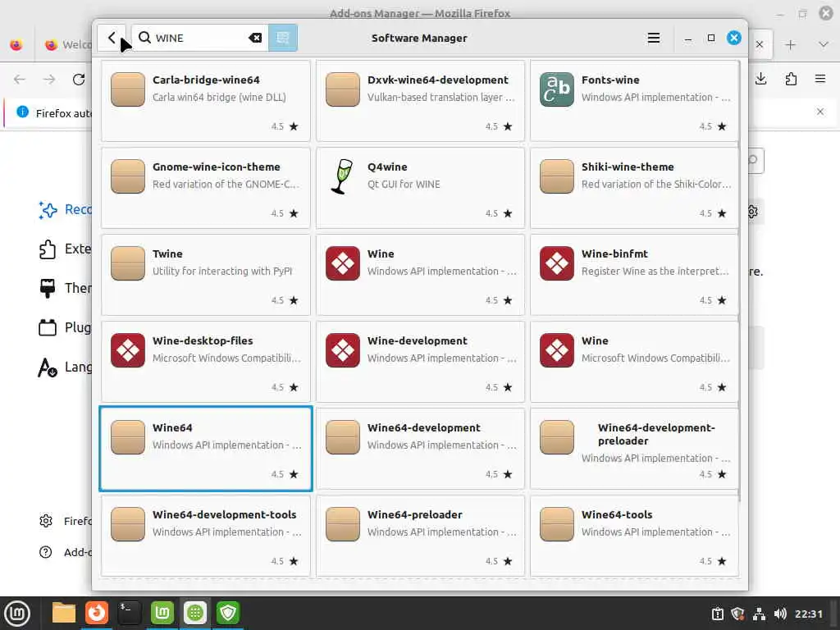Reload page in Firefox toolbar
840x630 pixels.
(x=79, y=80)
